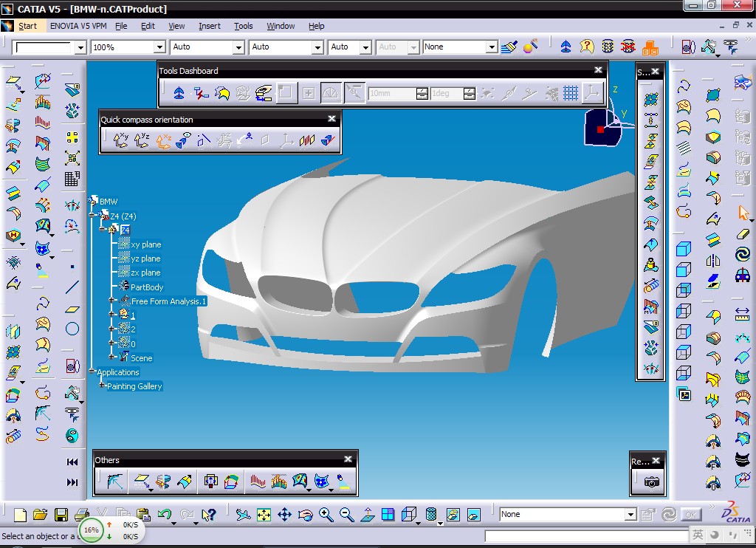The image size is (756, 548).
Task: Click the What's This help cursor icon
Action: pyautogui.click(x=209, y=515)
